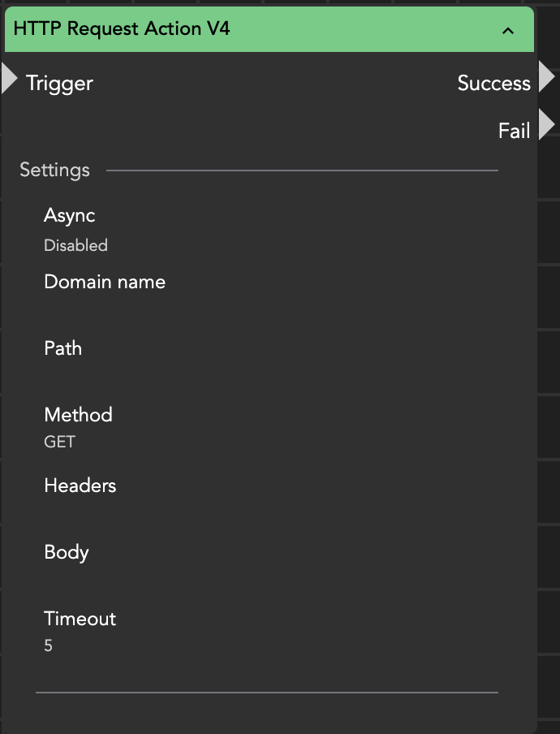The image size is (560, 734).
Task: Click the Settings section heading
Action: [54, 171]
